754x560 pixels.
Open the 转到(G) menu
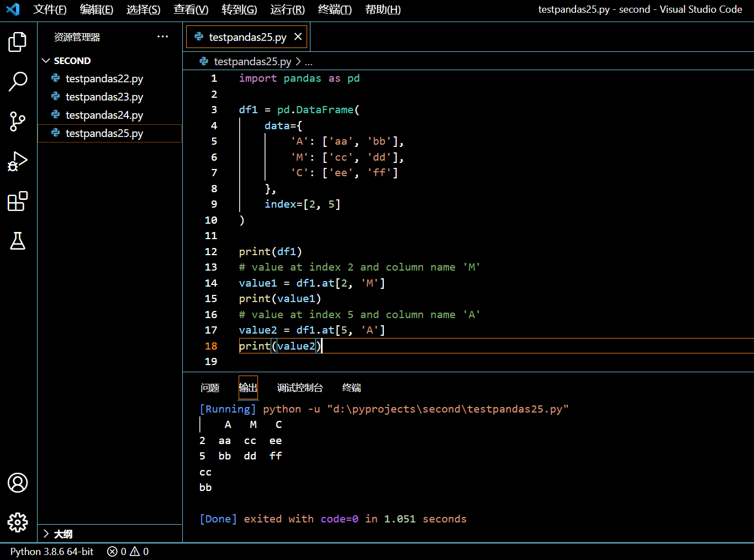coord(239,9)
